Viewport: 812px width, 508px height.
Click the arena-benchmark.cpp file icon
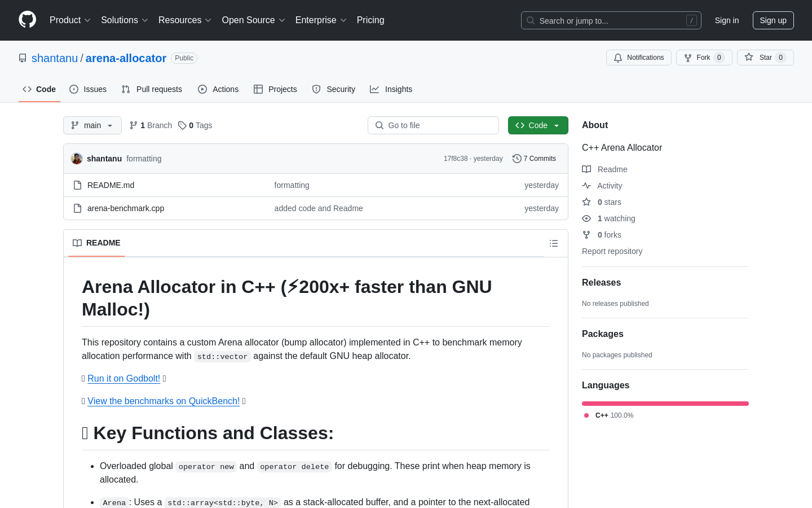tap(78, 208)
